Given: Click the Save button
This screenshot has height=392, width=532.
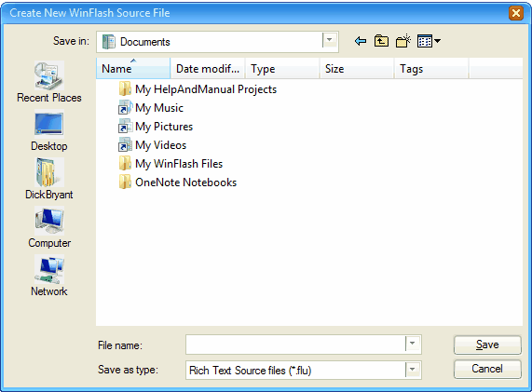Looking at the screenshot, I should pos(487,345).
